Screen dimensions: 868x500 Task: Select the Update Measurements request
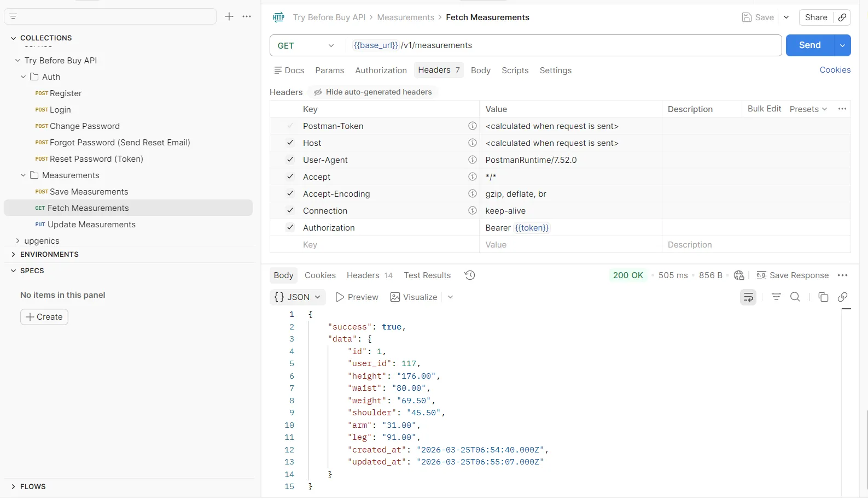91,225
